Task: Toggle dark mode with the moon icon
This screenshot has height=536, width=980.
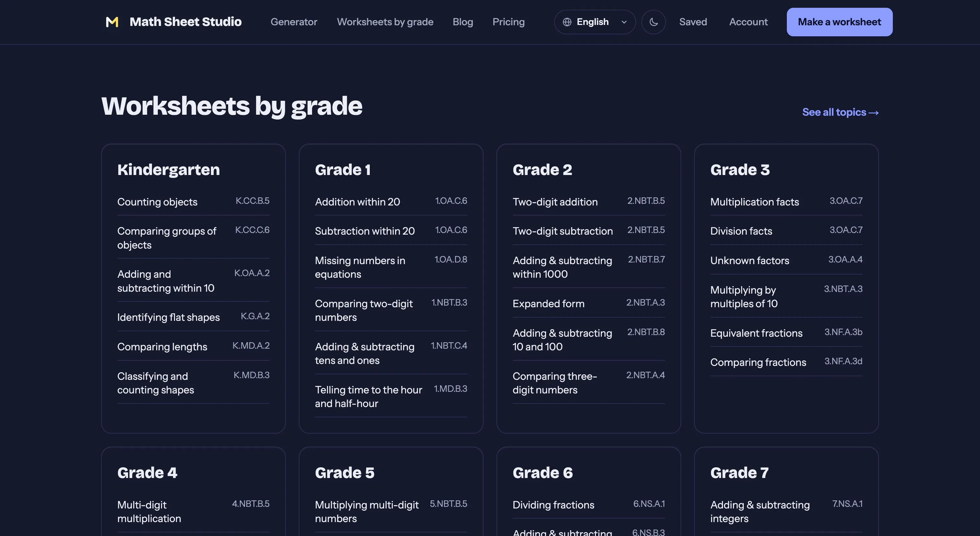Action: 653,22
